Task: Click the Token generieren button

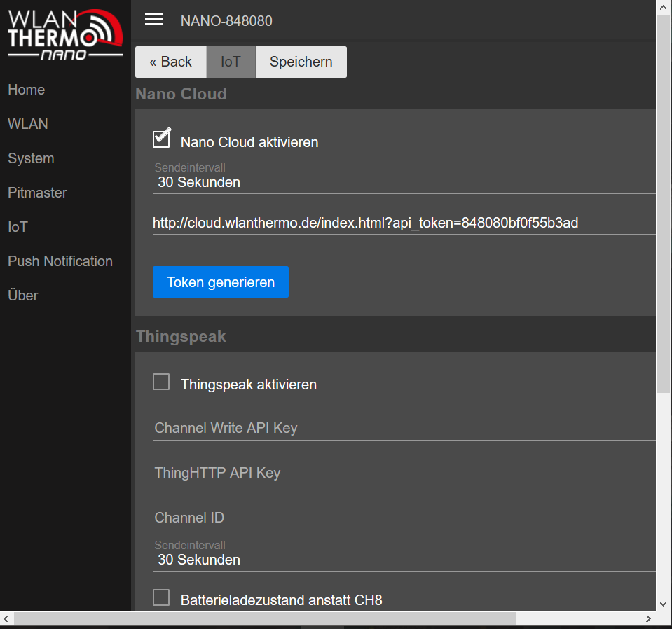Action: [x=221, y=282]
